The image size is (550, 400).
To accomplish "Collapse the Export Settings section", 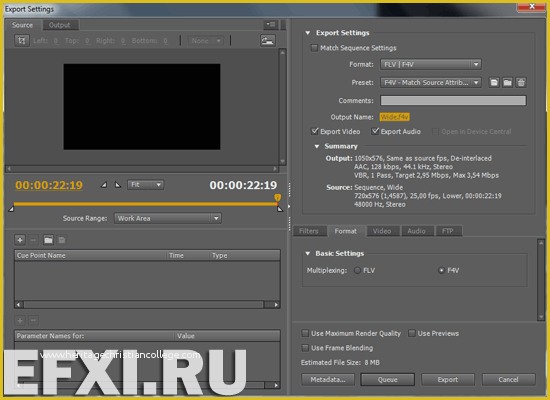I will 308,33.
